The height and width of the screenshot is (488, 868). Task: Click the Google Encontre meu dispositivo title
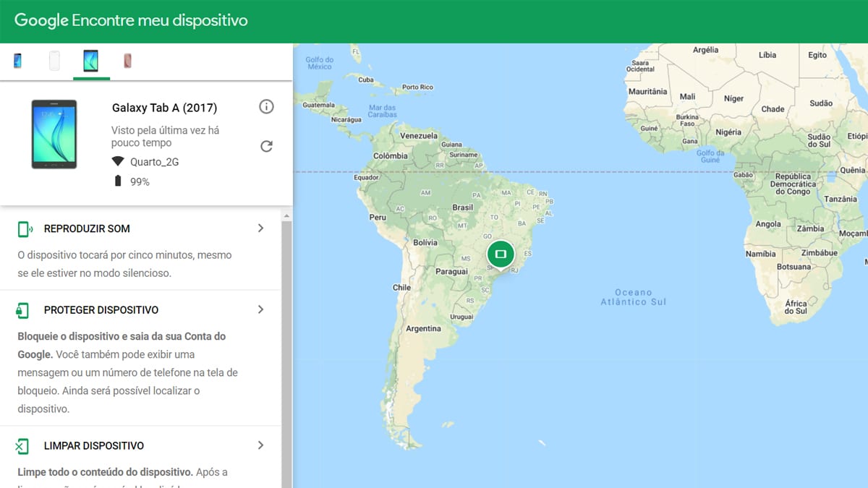(x=131, y=20)
